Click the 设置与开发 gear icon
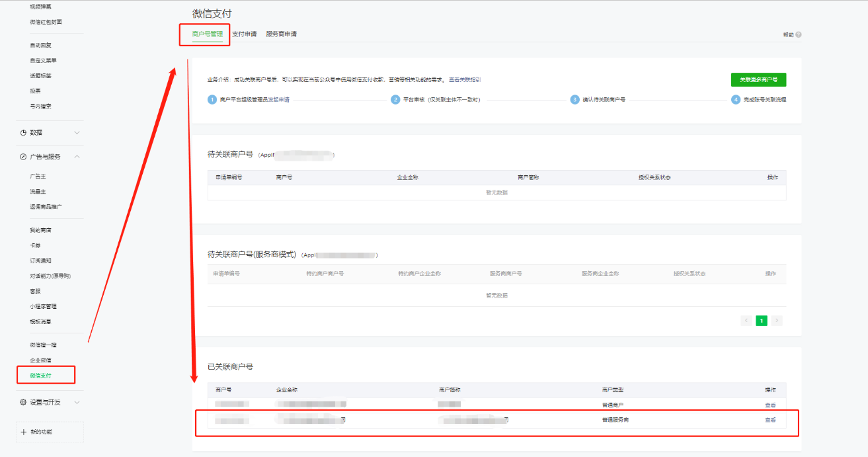Image resolution: width=868 pixels, height=457 pixels. [23, 402]
